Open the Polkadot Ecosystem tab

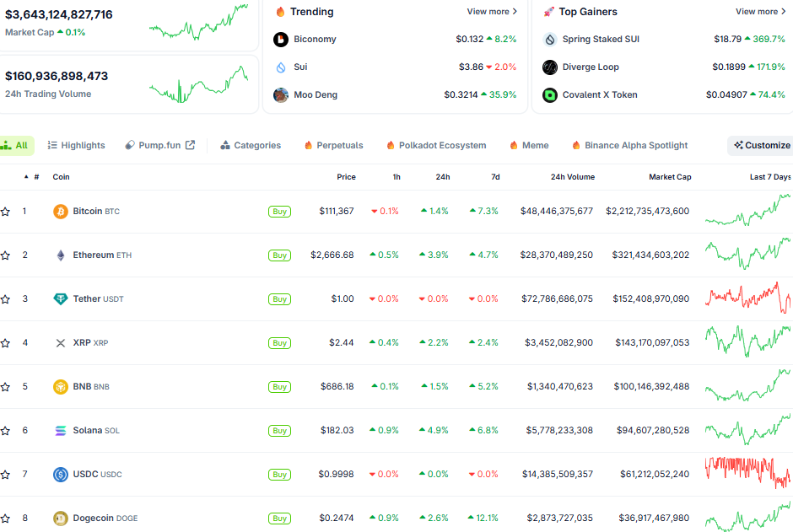pyautogui.click(x=436, y=146)
